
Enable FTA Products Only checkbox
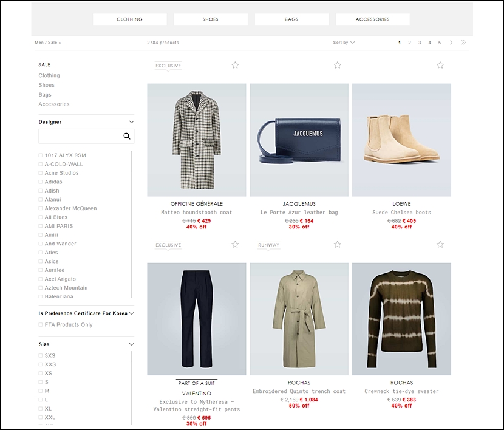click(41, 325)
